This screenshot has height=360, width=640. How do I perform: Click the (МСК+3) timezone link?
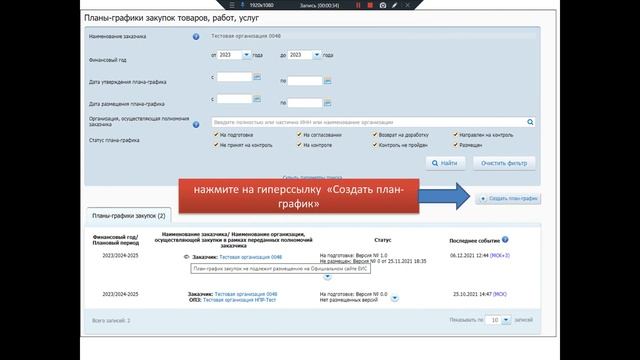pyautogui.click(x=500, y=256)
